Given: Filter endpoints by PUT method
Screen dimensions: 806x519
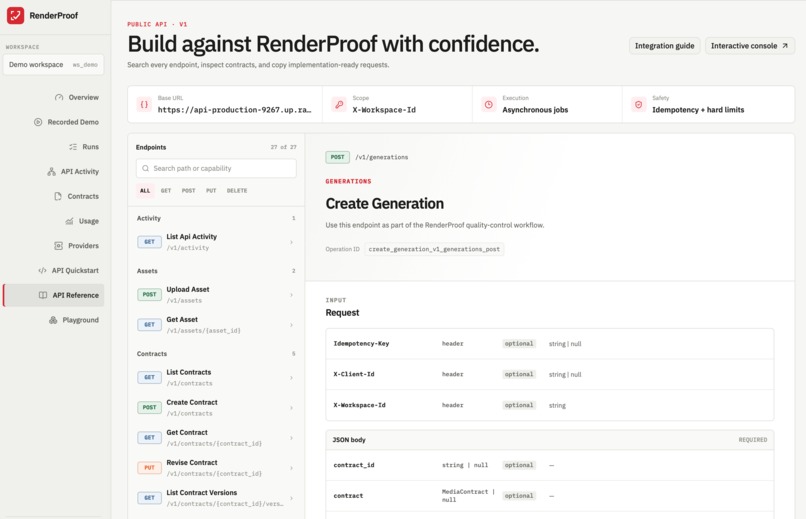Looking at the screenshot, I should pos(211,191).
